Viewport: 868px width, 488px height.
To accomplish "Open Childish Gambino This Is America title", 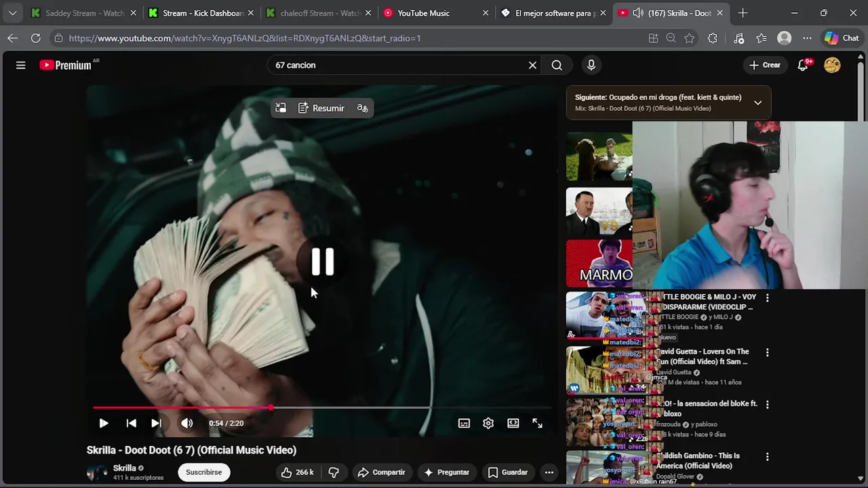I will 698,461.
